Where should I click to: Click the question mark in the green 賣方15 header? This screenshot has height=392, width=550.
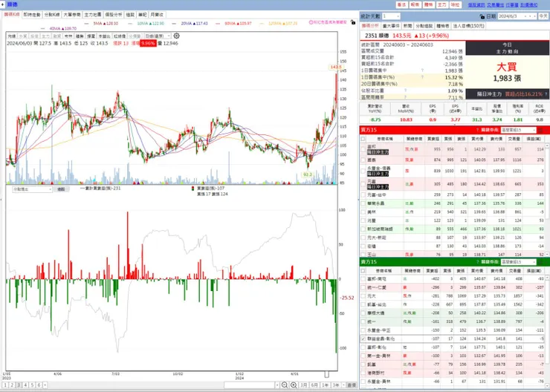pos(477,262)
